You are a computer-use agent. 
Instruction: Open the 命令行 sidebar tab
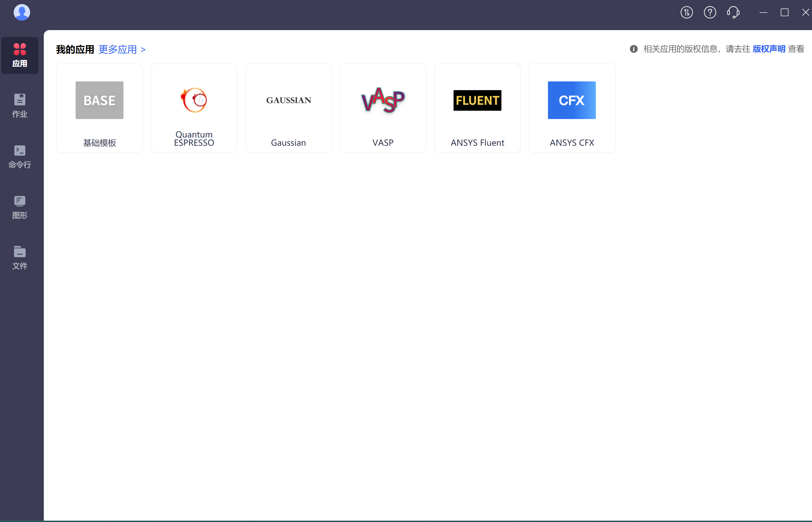pyautogui.click(x=20, y=157)
